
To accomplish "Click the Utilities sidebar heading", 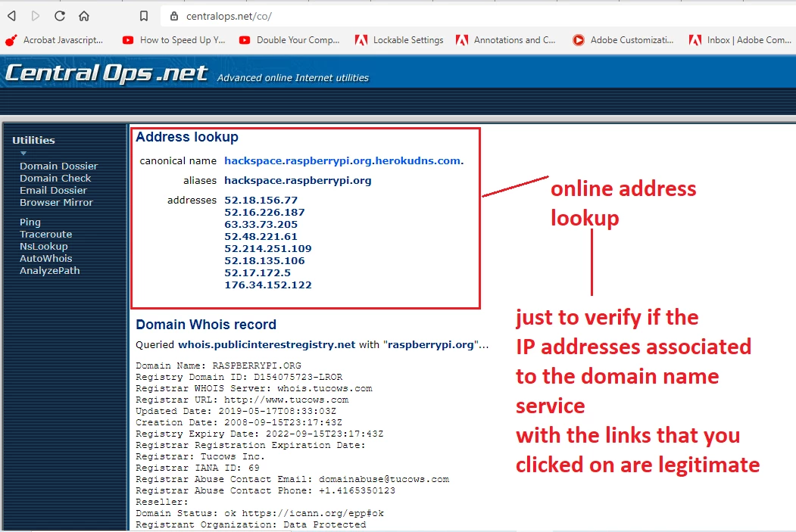I will tap(33, 141).
